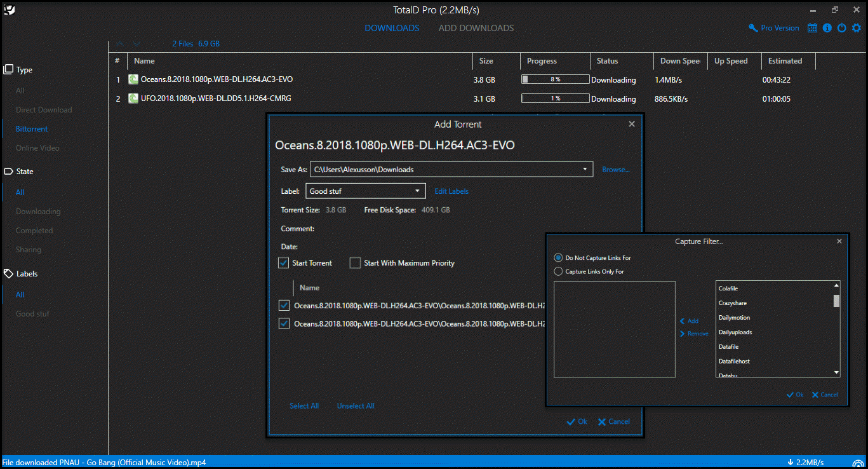Click the power shutdown icon
Viewport: 868px width, 469px height.
842,28
